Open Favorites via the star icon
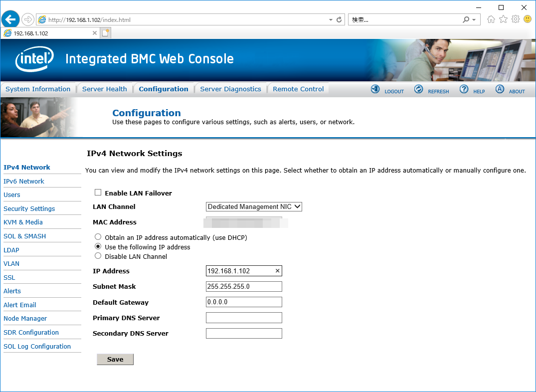The width and height of the screenshot is (536, 392). tap(503, 19)
